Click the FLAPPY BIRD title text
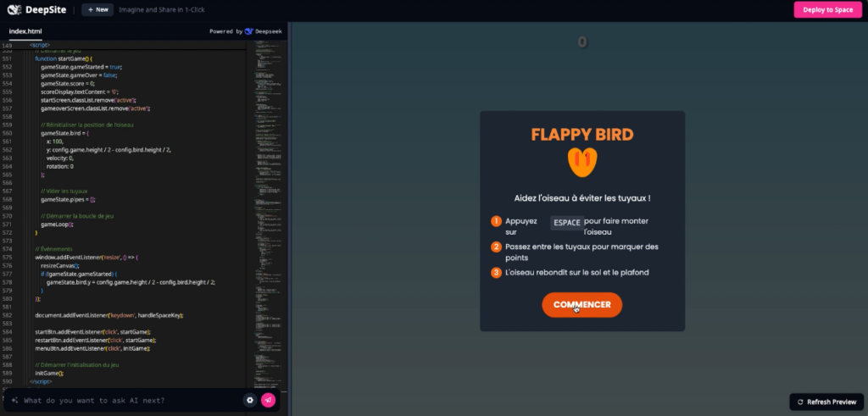Image resolution: width=868 pixels, height=416 pixels. click(581, 135)
